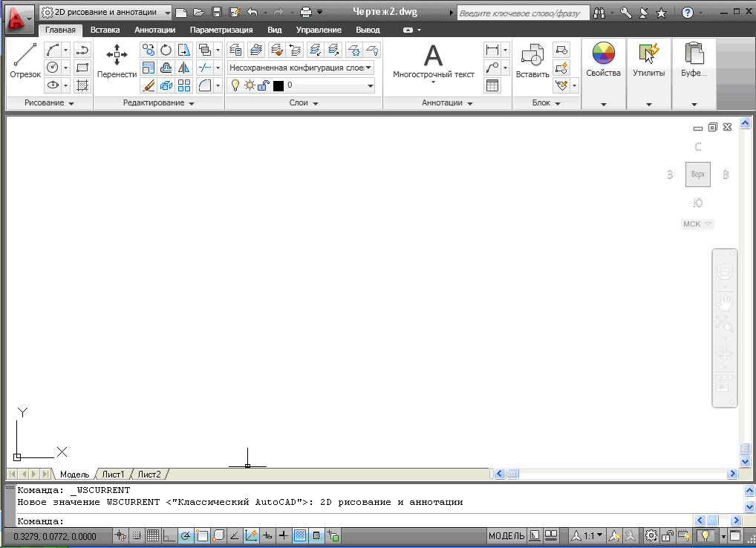756x548 pixels.
Task: Select the Trim tool
Action: click(x=205, y=68)
